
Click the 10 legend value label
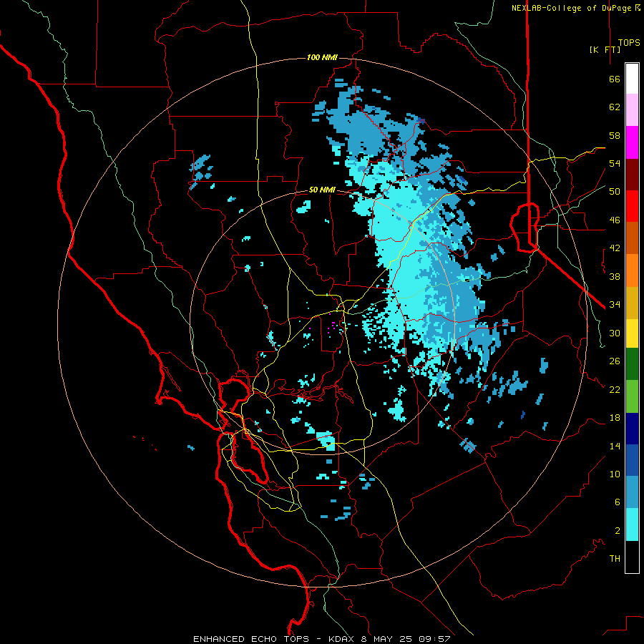615,474
